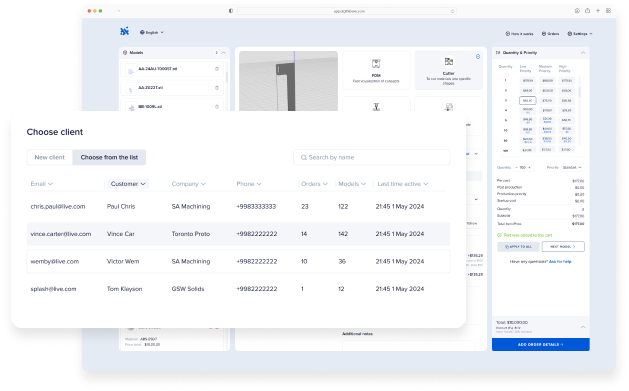Select medium priority price for quantity 1
Screen dimensions: 629x391
tap(547, 81)
